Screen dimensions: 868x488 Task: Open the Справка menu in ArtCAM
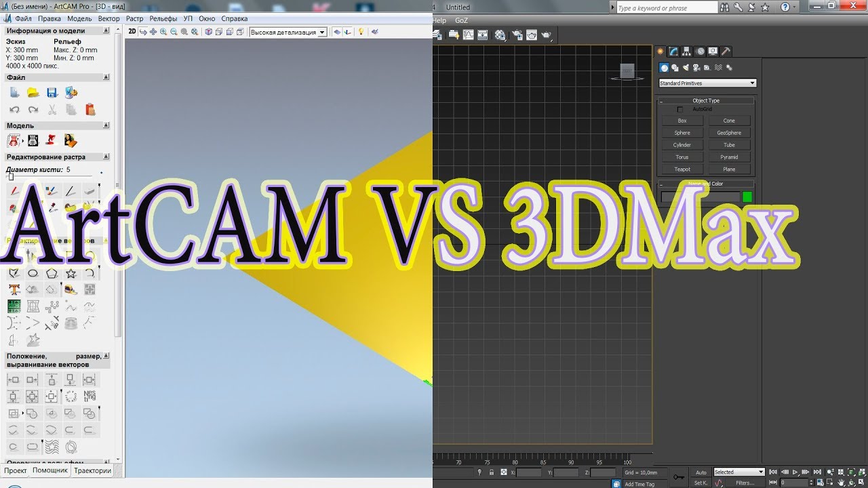point(235,18)
